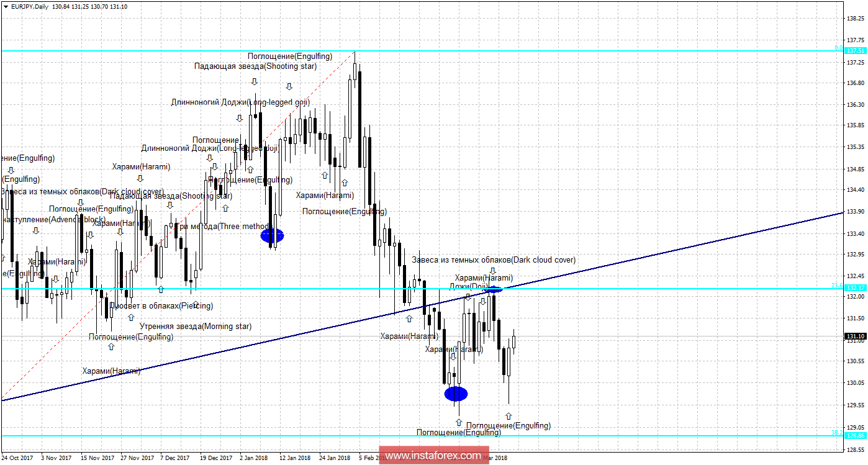Click the 12 Jan 2018 date label
Screen dimensions: 868x465
(294, 458)
